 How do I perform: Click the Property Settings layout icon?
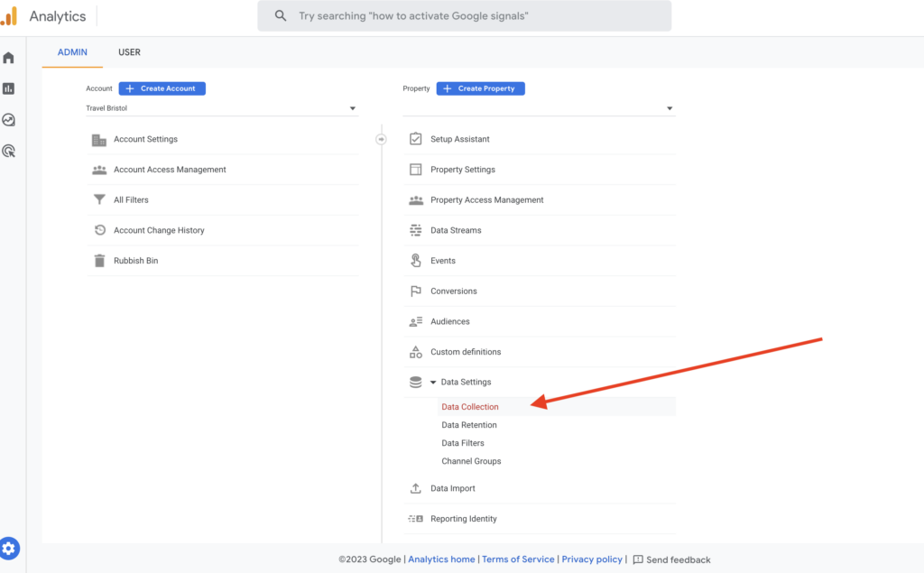(415, 169)
